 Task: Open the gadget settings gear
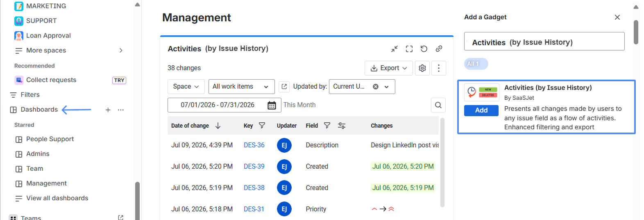(422, 68)
